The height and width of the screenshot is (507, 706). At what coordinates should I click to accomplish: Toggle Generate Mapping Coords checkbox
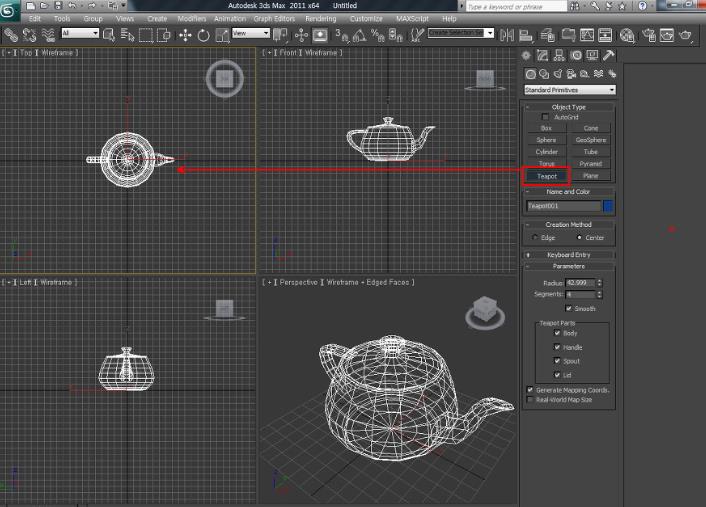click(x=530, y=390)
